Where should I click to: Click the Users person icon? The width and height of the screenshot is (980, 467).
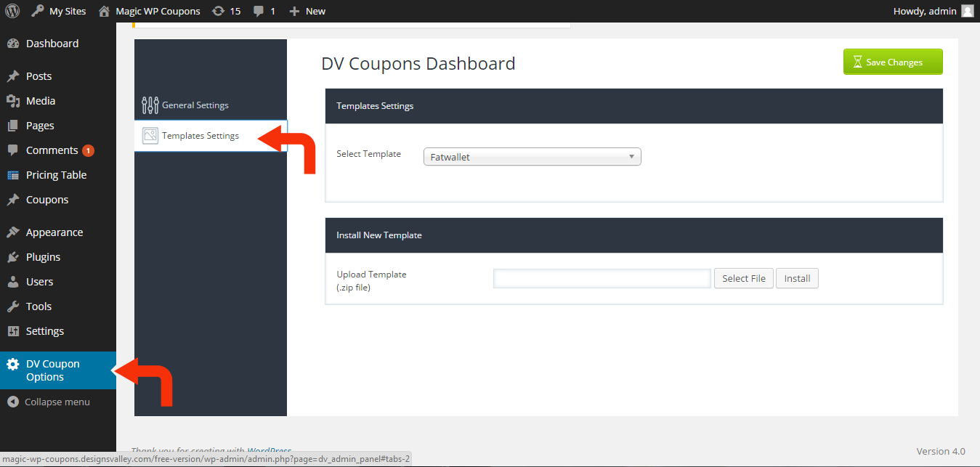click(x=13, y=282)
